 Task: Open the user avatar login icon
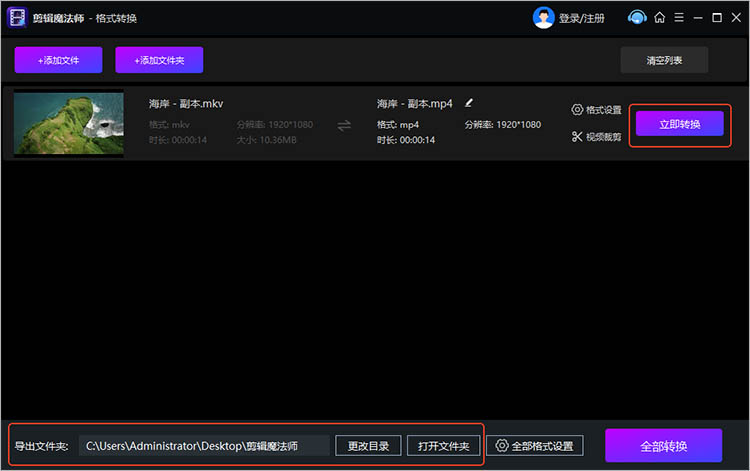tap(543, 18)
